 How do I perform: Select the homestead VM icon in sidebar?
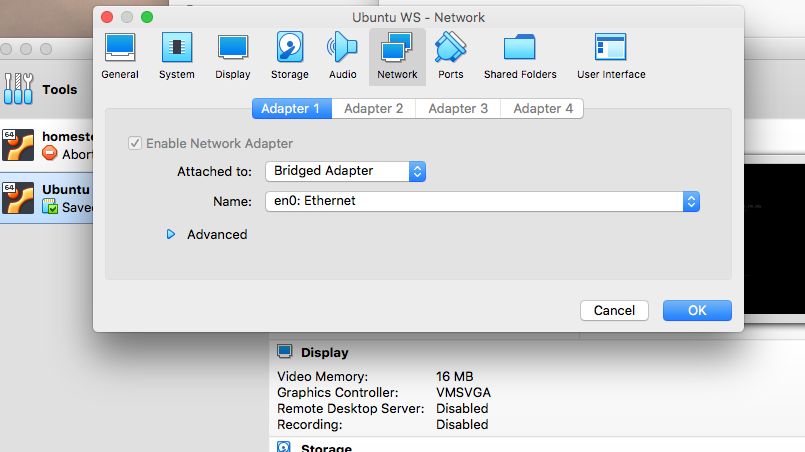pos(18,145)
